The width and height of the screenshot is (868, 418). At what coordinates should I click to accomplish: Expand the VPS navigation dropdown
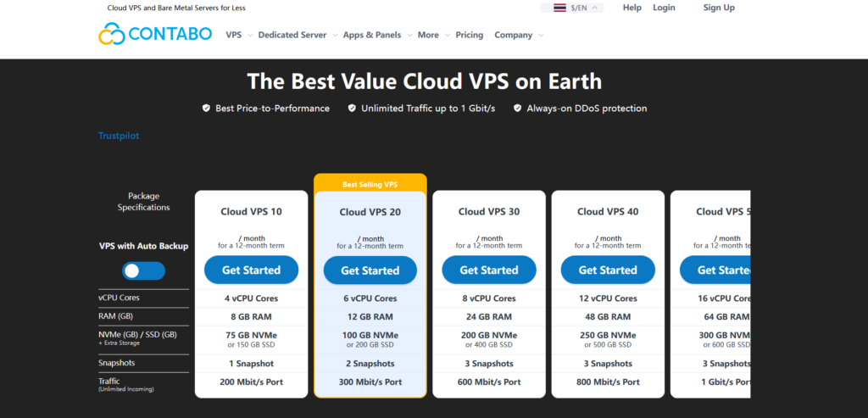coord(238,36)
